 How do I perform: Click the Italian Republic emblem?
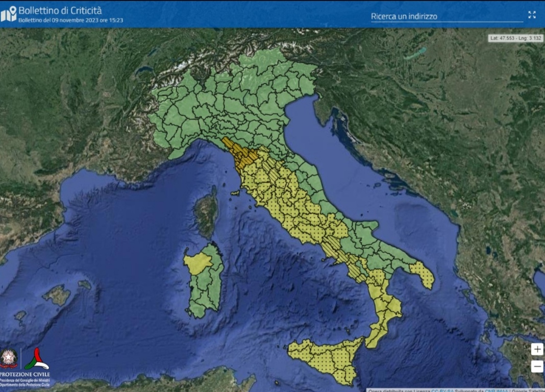9,358
